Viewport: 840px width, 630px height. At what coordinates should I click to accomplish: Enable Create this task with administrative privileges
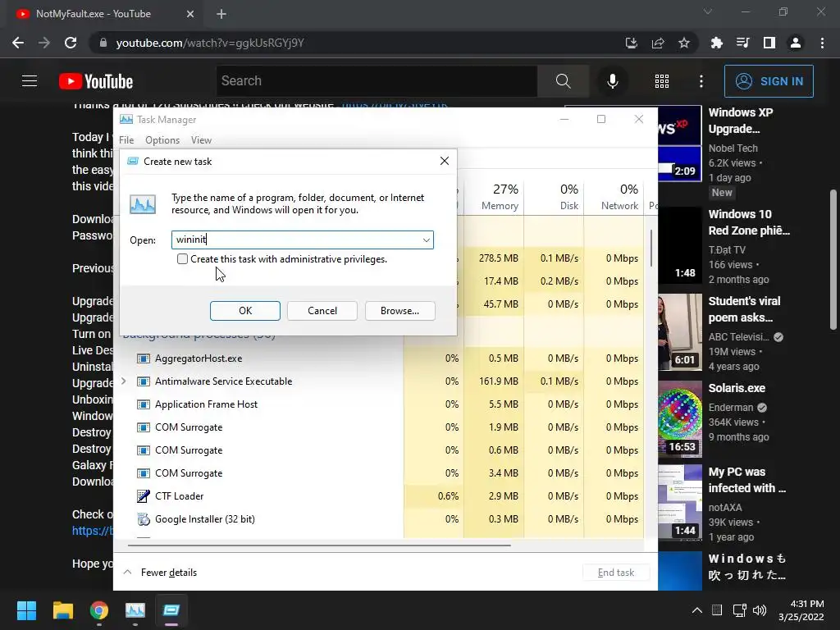pyautogui.click(x=183, y=259)
